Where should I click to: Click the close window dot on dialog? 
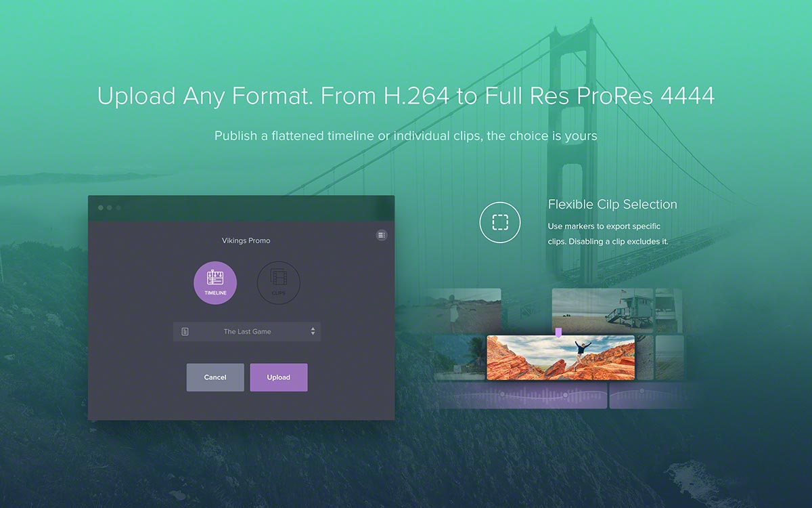[x=101, y=207]
